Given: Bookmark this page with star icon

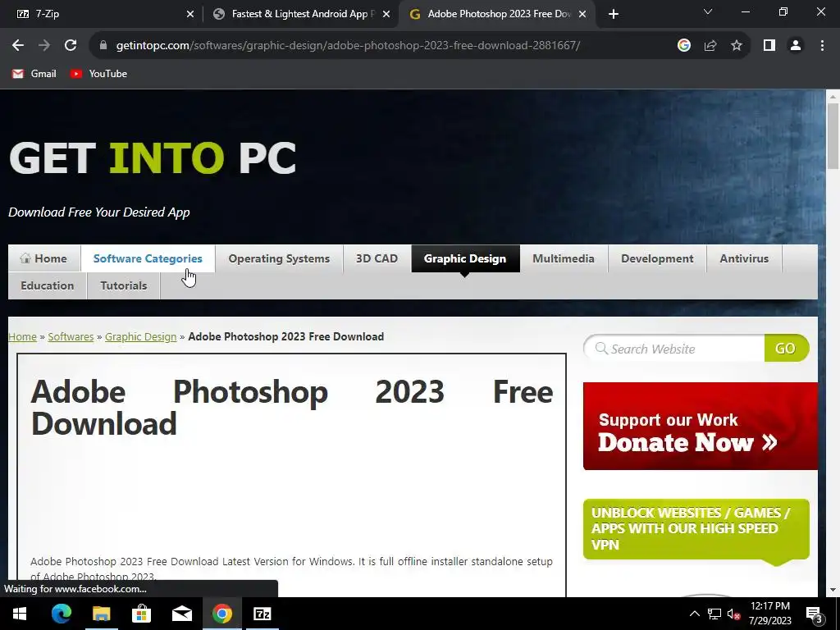Looking at the screenshot, I should [x=737, y=46].
